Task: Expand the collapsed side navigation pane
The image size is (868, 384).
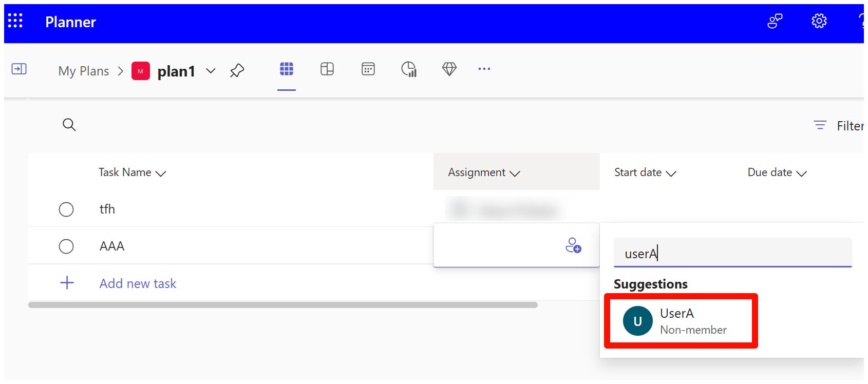Action: [19, 69]
